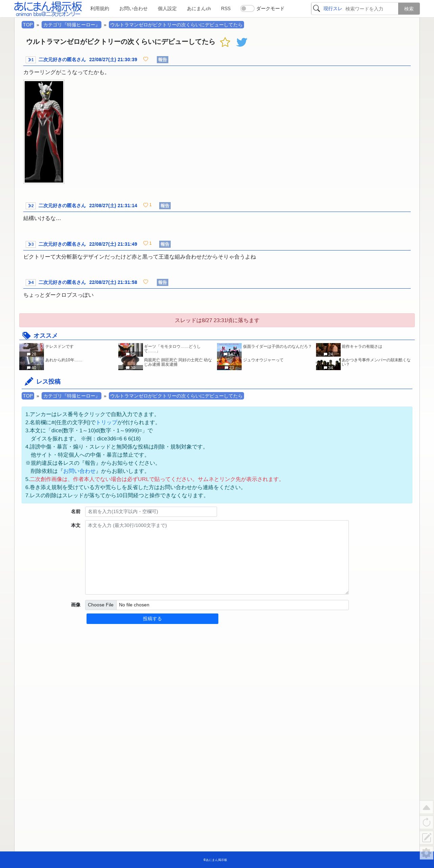Report post 2 with 報告 button

click(165, 206)
